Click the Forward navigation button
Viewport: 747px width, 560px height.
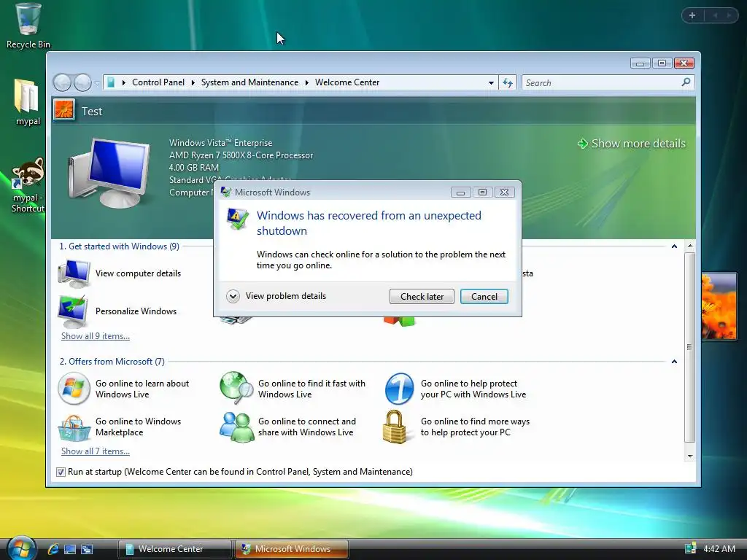(83, 83)
